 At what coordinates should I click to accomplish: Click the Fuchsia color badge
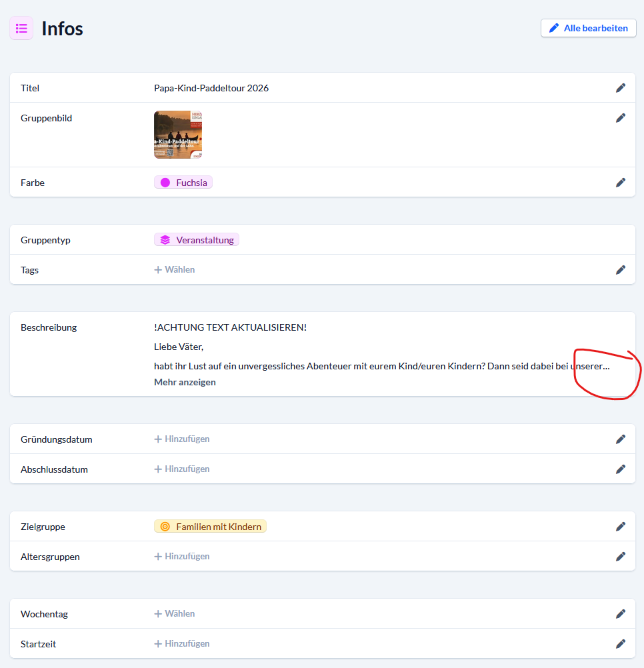pos(183,183)
